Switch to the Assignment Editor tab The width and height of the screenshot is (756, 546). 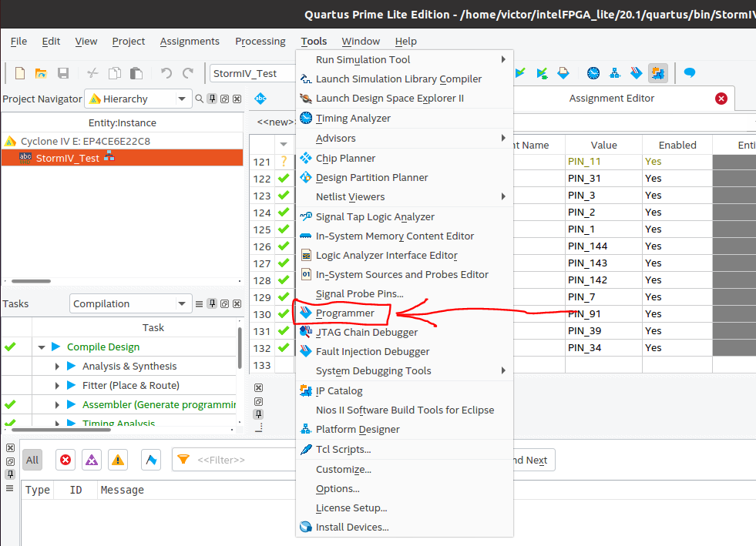pos(611,99)
